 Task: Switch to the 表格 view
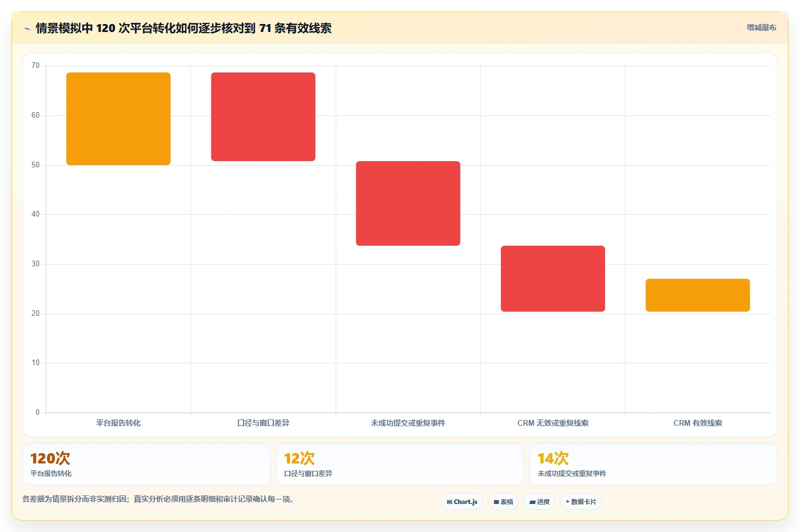click(x=503, y=502)
